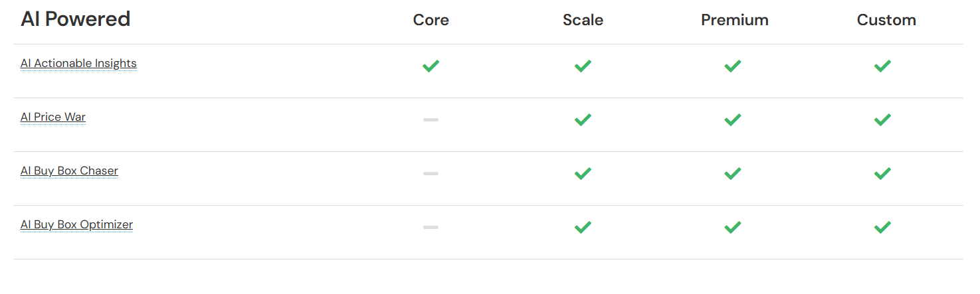Click the AI Buy Box Optimizer link
The width and height of the screenshot is (980, 294).
(x=76, y=225)
